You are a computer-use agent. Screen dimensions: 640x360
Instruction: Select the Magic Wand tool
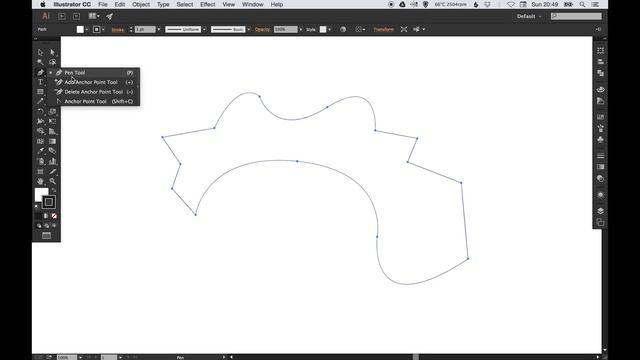pyautogui.click(x=40, y=62)
